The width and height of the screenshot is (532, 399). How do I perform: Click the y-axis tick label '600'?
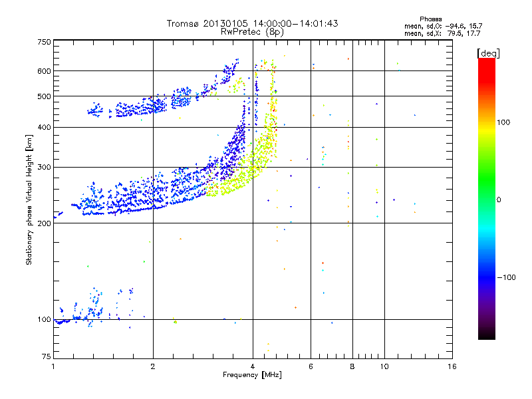pos(44,71)
